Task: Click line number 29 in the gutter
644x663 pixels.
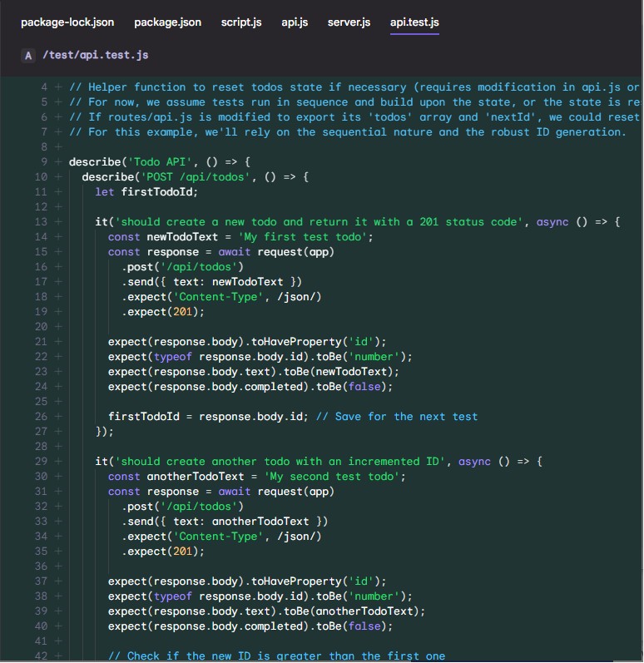Action: [x=41, y=462]
